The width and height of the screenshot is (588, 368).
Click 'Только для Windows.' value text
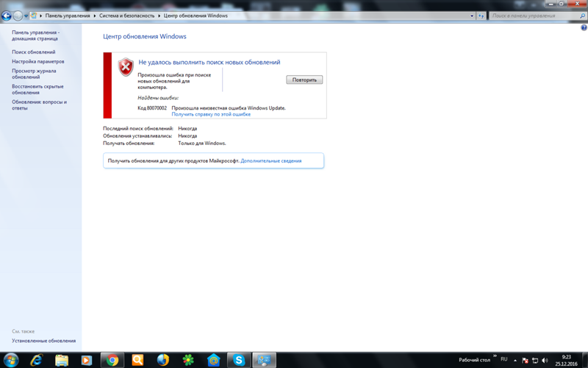click(201, 144)
